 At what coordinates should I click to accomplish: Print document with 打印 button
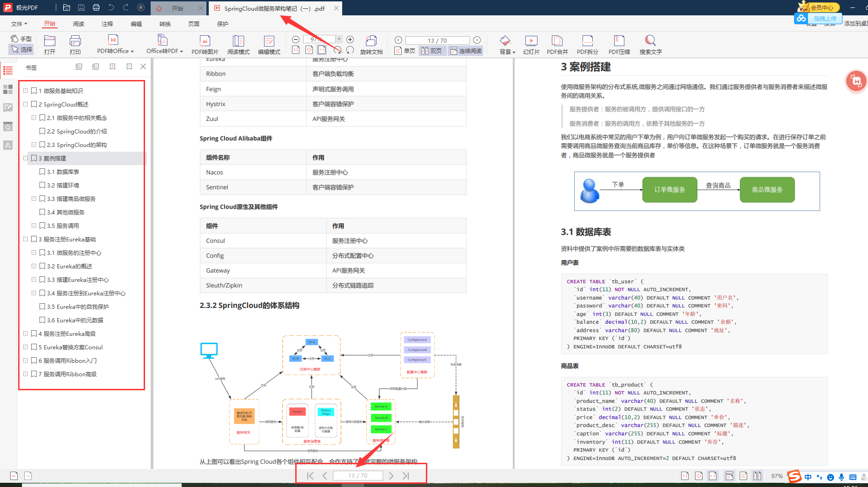point(75,45)
